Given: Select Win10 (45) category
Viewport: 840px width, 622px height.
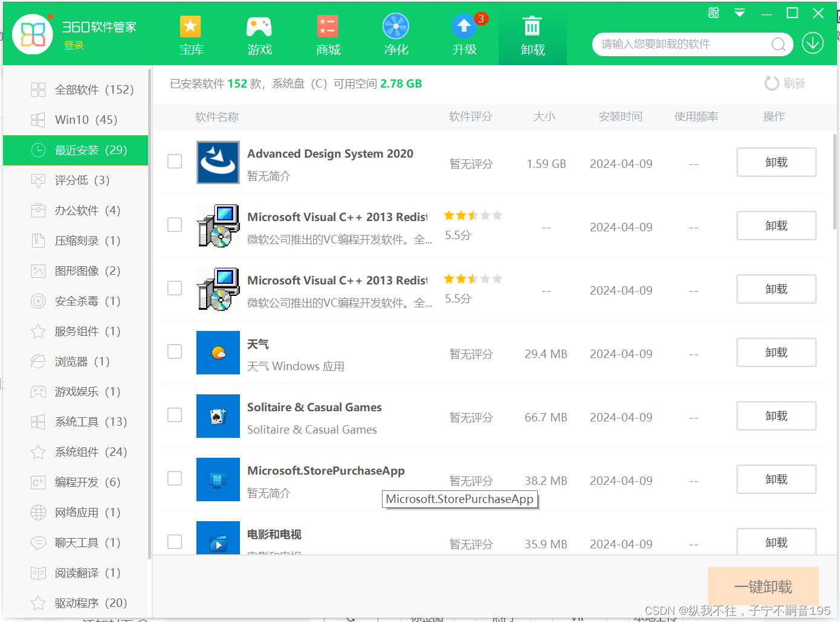Looking at the screenshot, I should coord(76,120).
